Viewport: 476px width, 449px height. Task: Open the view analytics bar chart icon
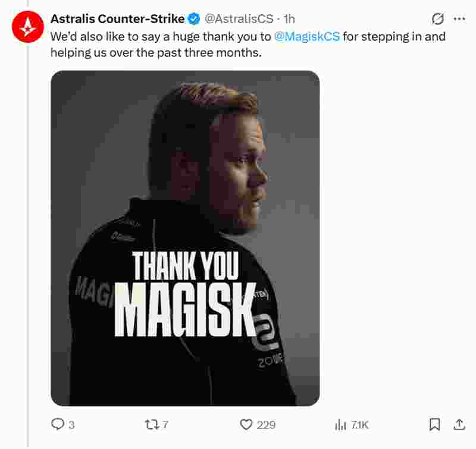pyautogui.click(x=341, y=424)
